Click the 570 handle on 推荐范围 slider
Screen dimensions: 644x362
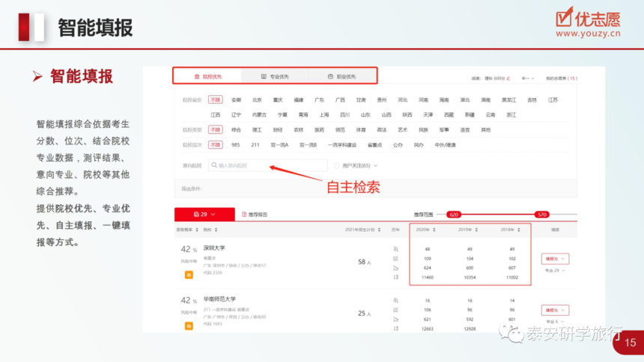pos(541,215)
